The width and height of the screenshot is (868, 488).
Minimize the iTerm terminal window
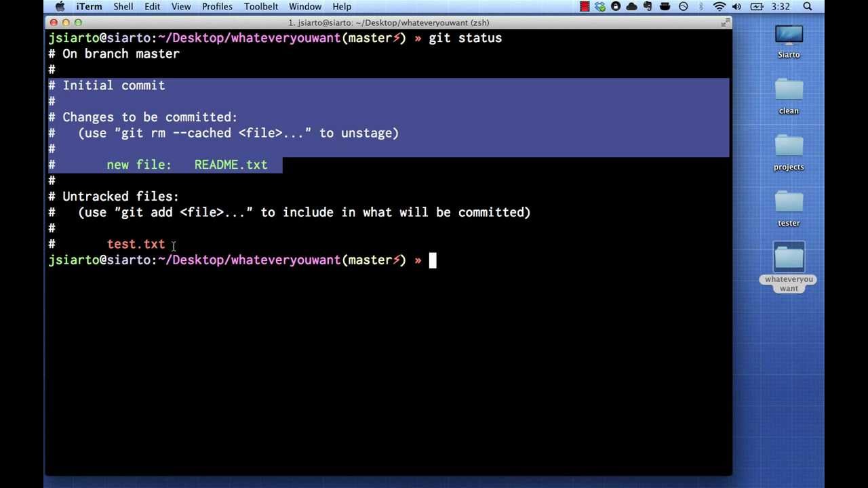pos(66,23)
